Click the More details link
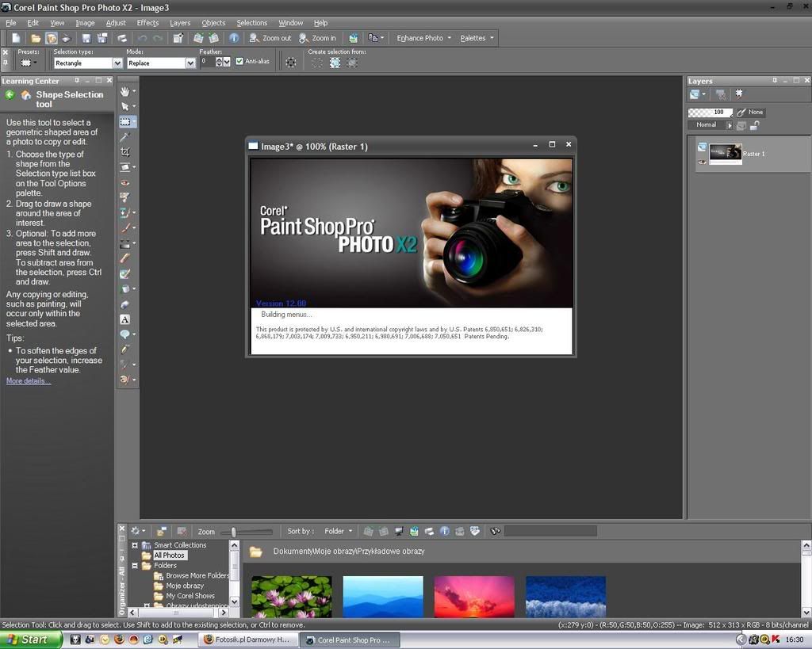Viewport: 812px width, 649px height. pyautogui.click(x=29, y=381)
